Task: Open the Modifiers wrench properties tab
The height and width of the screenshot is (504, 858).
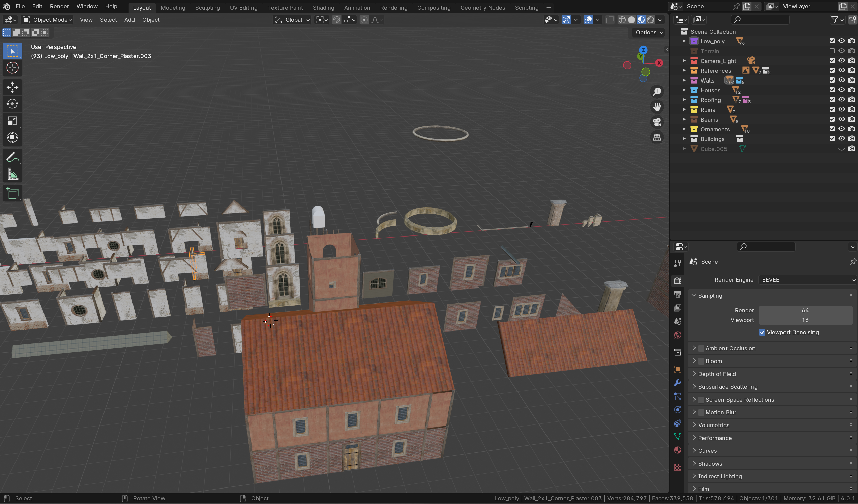Action: (x=677, y=383)
